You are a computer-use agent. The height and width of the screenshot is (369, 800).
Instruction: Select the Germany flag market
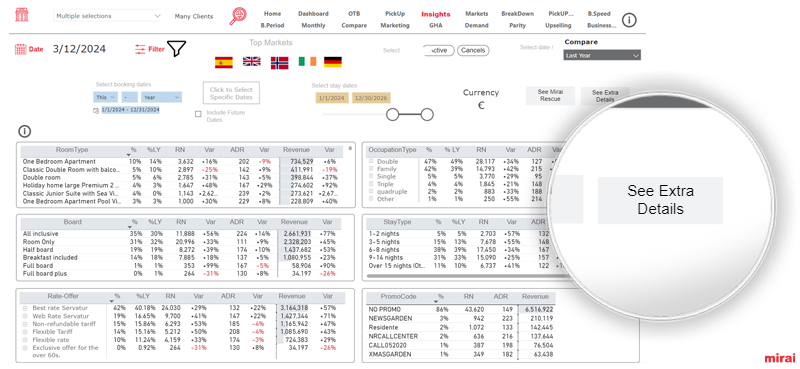[333, 62]
